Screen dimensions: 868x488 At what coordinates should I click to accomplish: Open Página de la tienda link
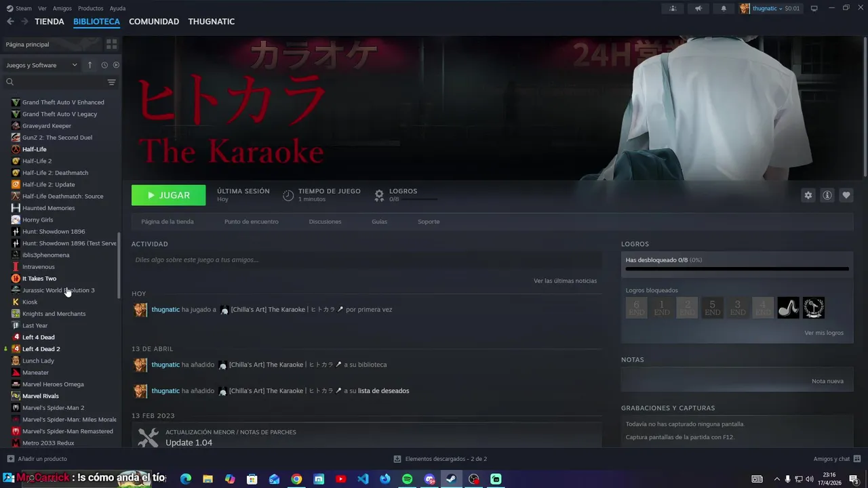[167, 222]
